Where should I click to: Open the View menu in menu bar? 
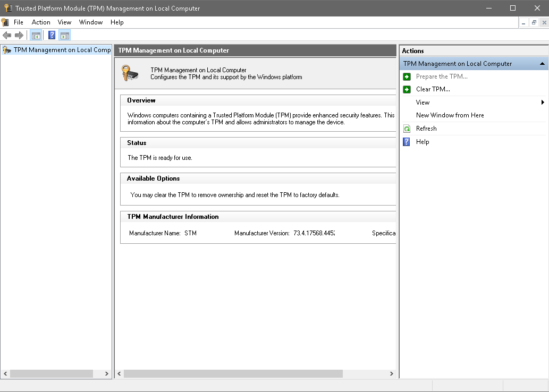[64, 22]
